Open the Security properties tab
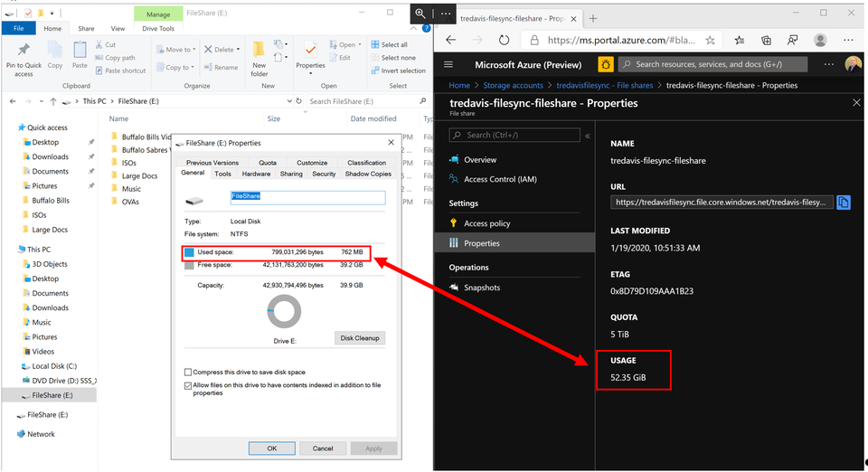The width and height of the screenshot is (868, 472). [x=324, y=174]
